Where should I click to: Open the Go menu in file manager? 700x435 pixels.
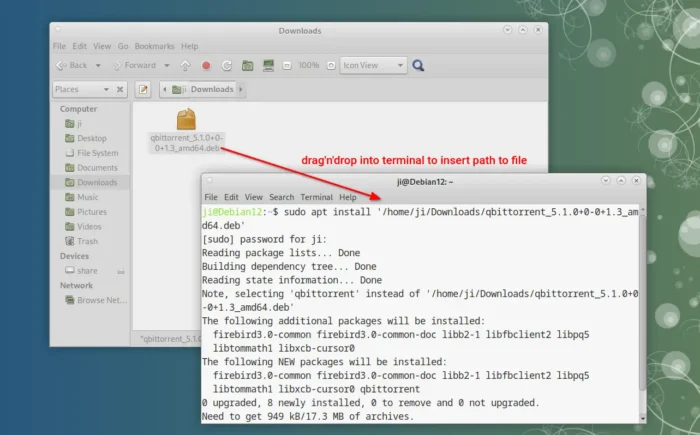[x=123, y=46]
